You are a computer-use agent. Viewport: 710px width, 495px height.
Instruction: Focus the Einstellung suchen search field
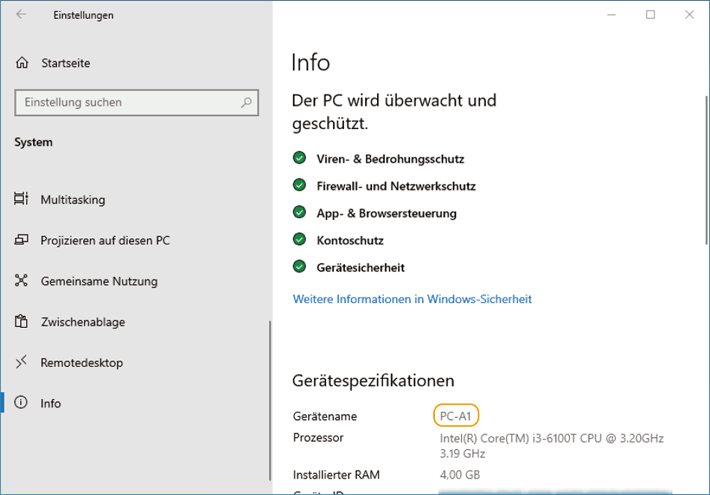click(x=125, y=102)
